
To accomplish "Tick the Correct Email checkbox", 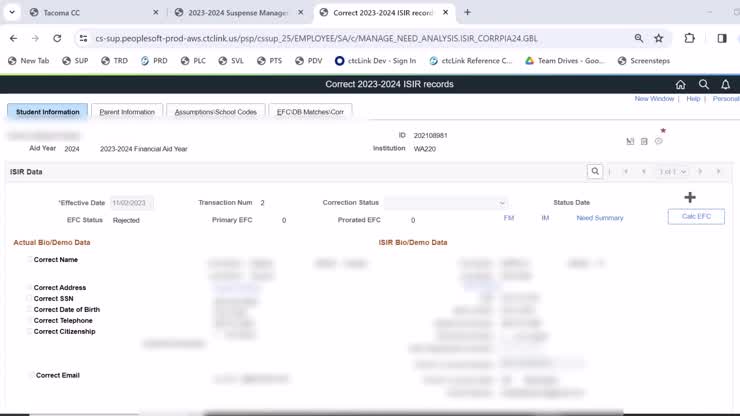I will click(32, 376).
